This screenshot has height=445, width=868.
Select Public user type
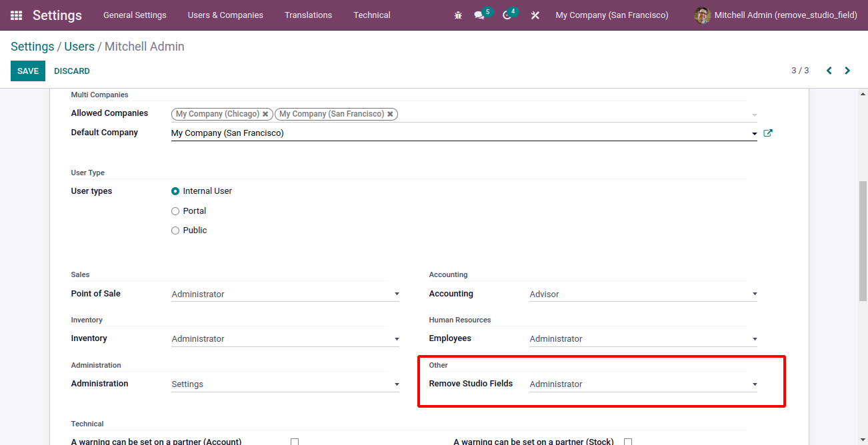[x=175, y=230]
